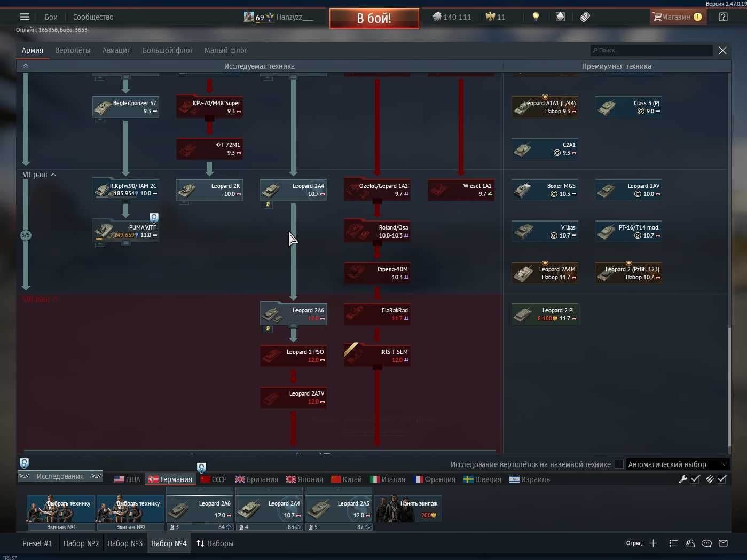The width and height of the screenshot is (747, 560).
Task: Open the Бои menu
Action: click(51, 17)
